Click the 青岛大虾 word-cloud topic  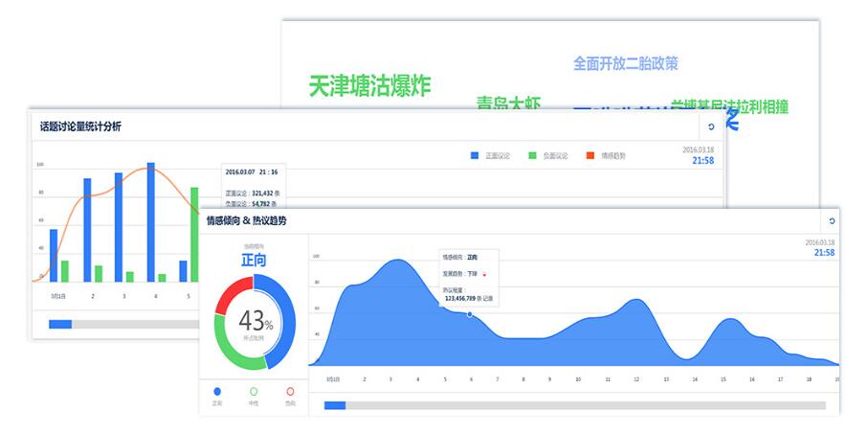[508, 103]
